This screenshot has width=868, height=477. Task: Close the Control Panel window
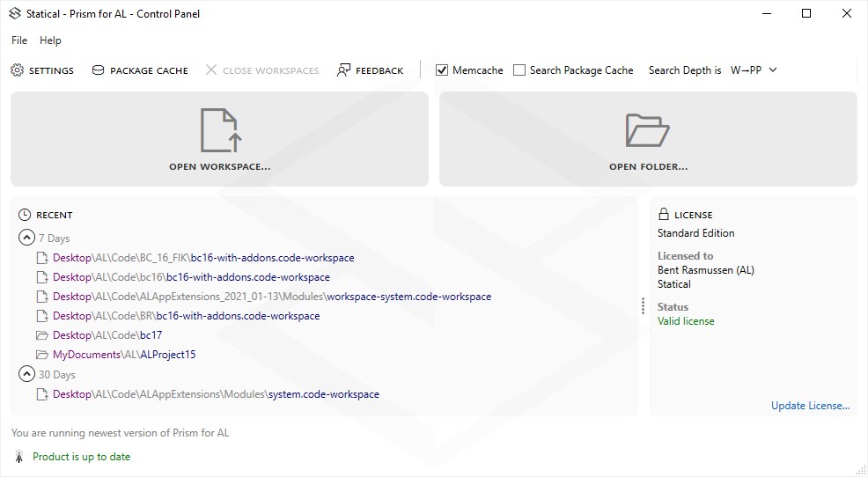tap(846, 14)
